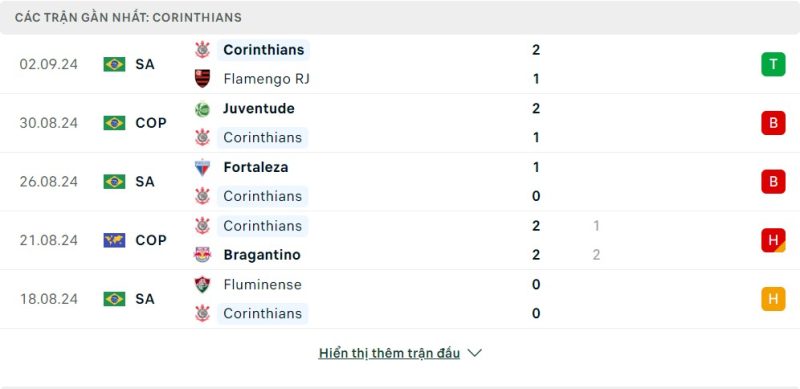Click the red B badge for Fortaleza match
Image resolution: width=800 pixels, height=389 pixels.
[x=773, y=182]
